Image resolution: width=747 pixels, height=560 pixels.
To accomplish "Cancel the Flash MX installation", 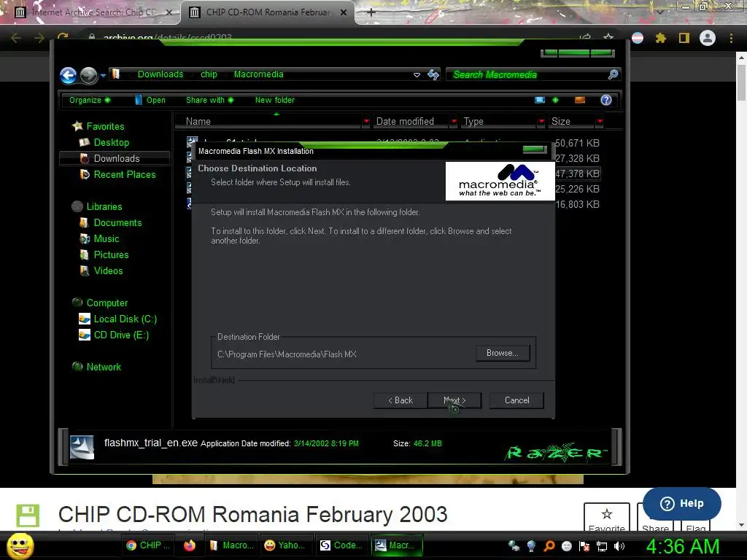I will 517,400.
